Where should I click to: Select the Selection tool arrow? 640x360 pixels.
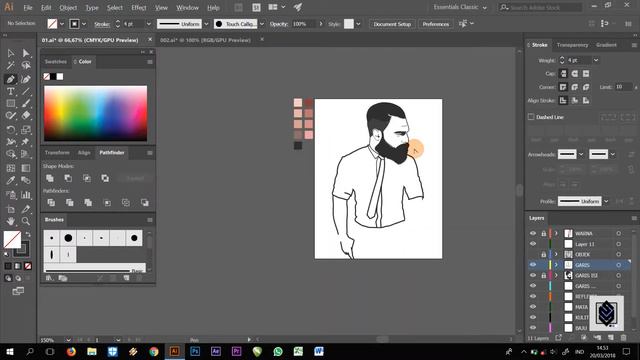coord(11,53)
